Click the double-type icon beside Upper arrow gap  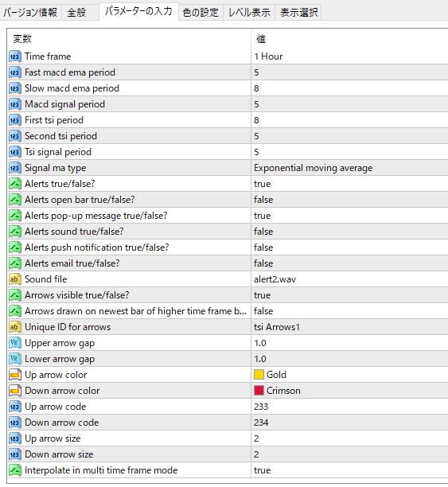[14, 343]
